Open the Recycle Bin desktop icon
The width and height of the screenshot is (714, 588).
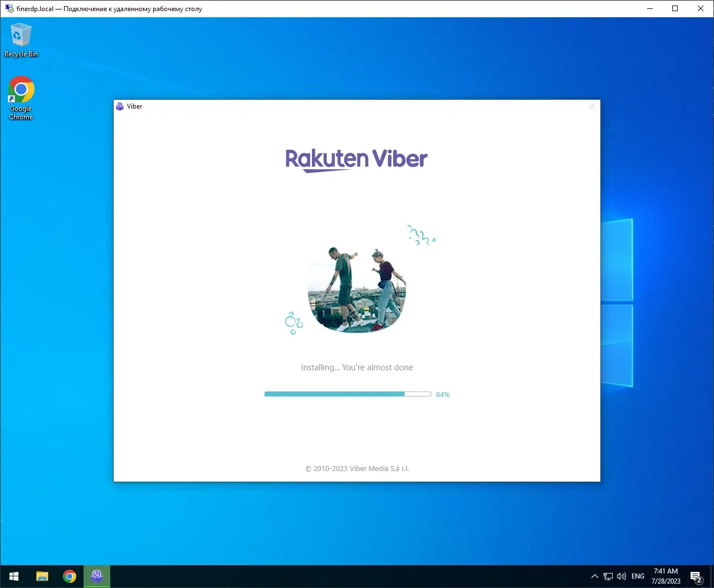(x=21, y=40)
